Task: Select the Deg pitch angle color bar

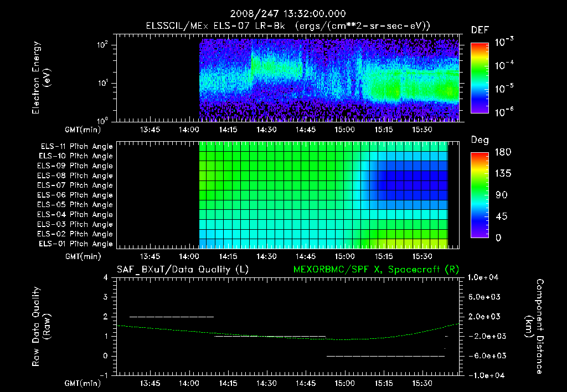Action: (x=480, y=195)
